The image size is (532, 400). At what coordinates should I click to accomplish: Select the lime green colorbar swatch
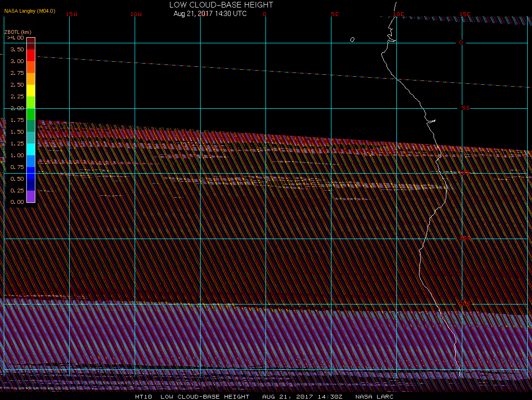click(31, 102)
